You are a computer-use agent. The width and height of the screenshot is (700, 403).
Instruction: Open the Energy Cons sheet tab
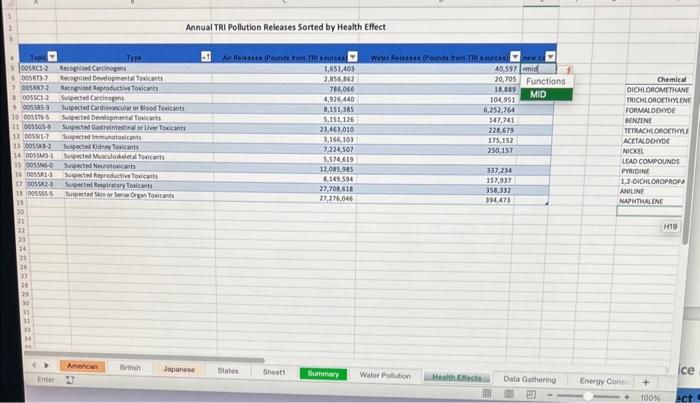pyautogui.click(x=603, y=381)
